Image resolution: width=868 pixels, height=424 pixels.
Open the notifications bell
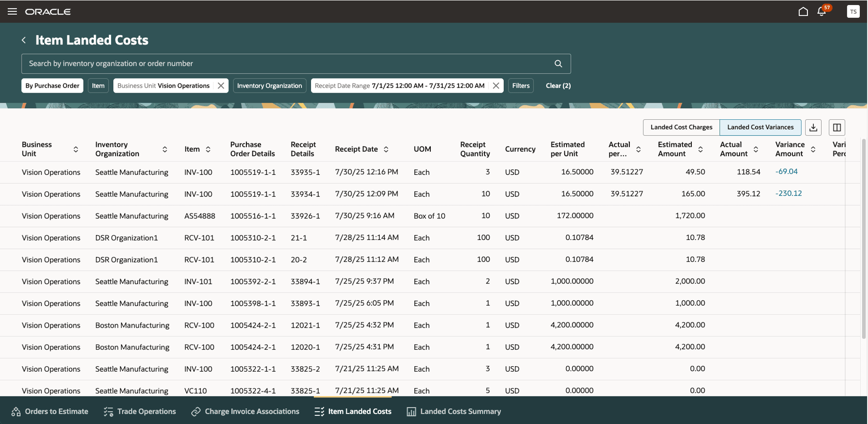(x=822, y=11)
